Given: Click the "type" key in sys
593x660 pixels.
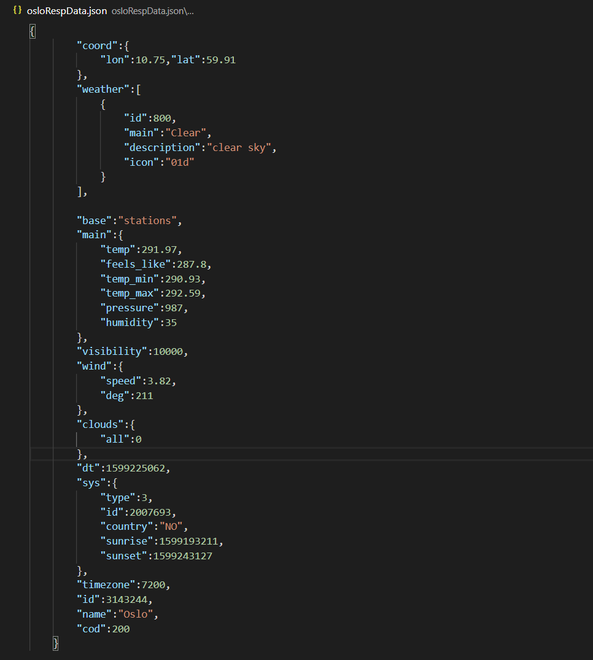Looking at the screenshot, I should pos(118,498).
